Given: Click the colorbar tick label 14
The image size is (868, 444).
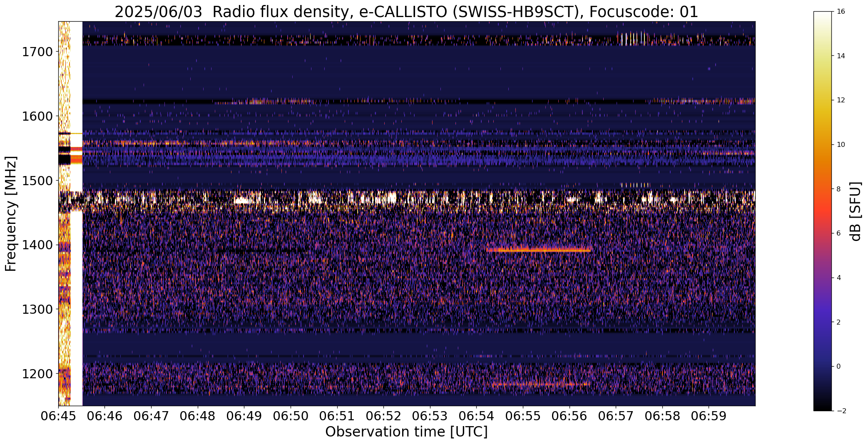Looking at the screenshot, I should coord(841,56).
